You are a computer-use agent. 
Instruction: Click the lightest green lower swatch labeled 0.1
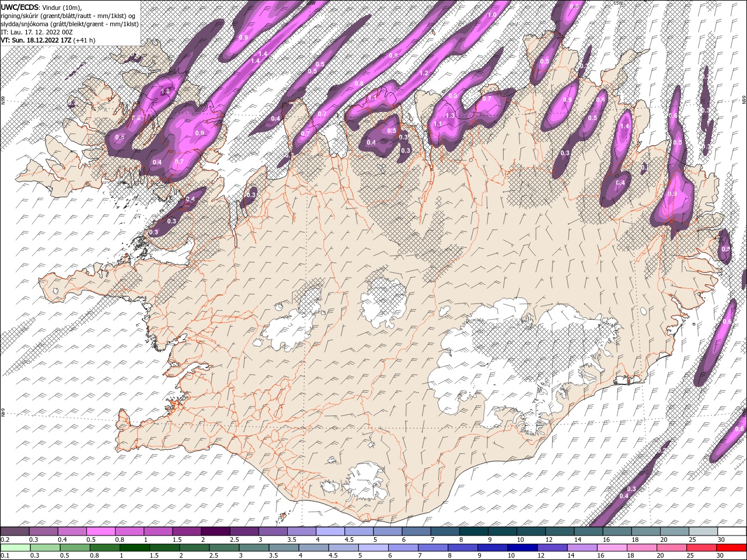15,548
